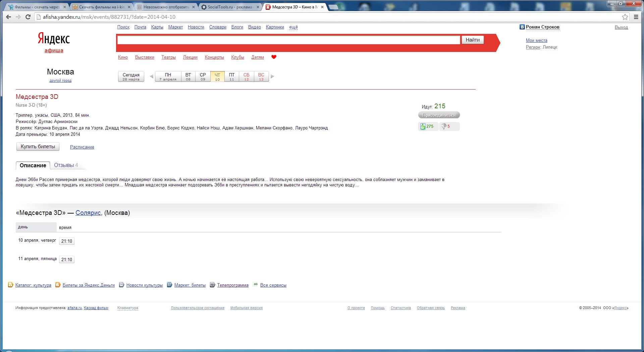Viewport: 644px width, 352px height.
Task: Click the Выход logout link
Action: tap(621, 27)
